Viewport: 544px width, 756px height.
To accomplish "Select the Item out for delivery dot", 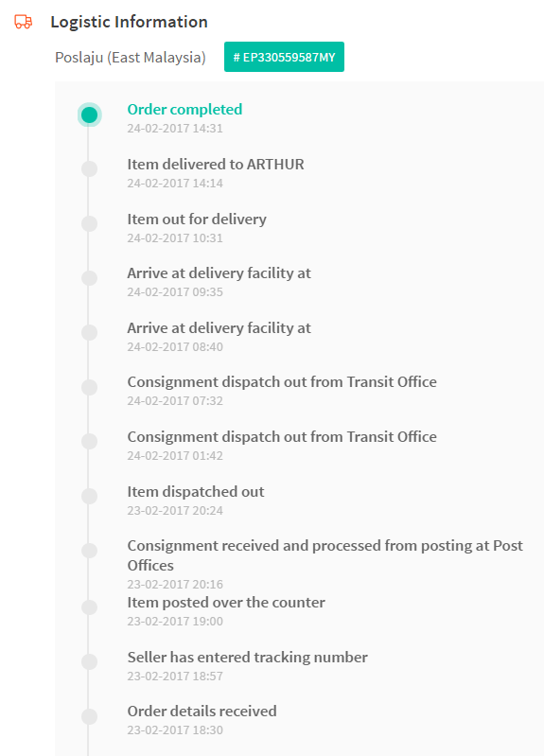I will (x=89, y=223).
